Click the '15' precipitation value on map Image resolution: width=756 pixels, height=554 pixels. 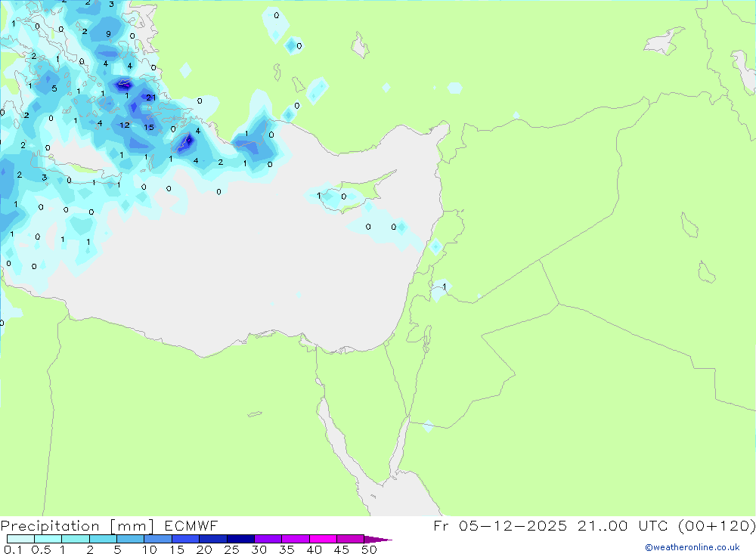click(x=149, y=127)
